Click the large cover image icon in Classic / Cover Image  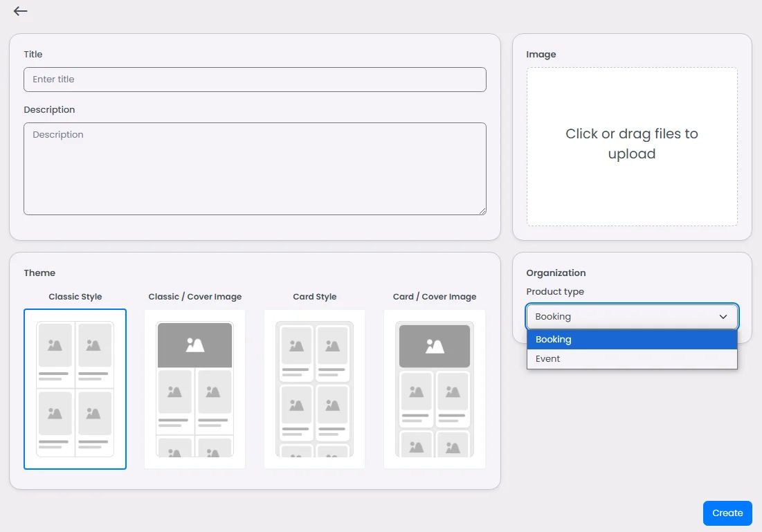click(x=195, y=345)
